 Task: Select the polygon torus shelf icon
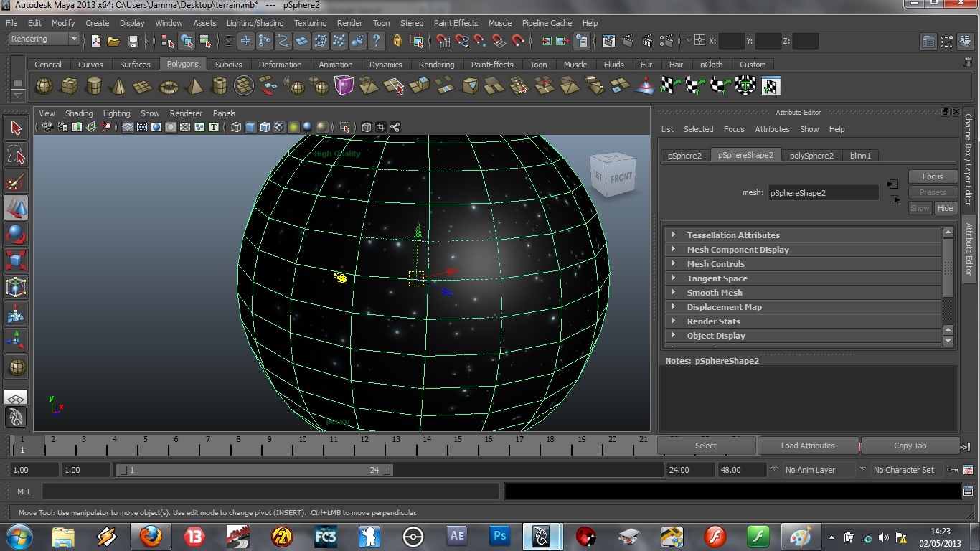(168, 85)
